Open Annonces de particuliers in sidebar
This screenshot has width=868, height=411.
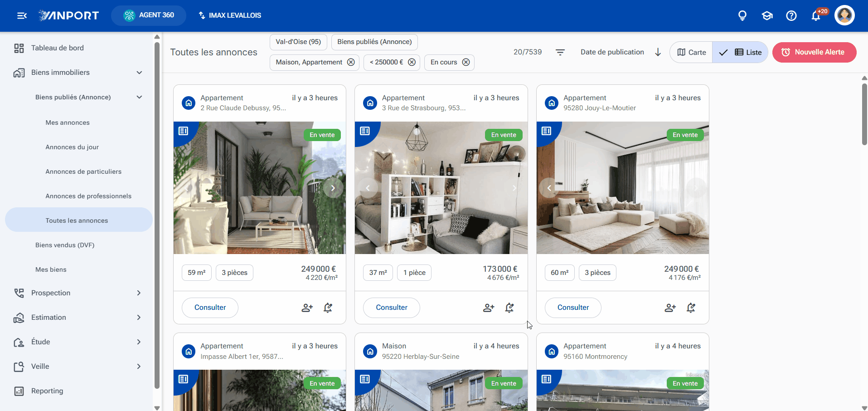click(83, 171)
